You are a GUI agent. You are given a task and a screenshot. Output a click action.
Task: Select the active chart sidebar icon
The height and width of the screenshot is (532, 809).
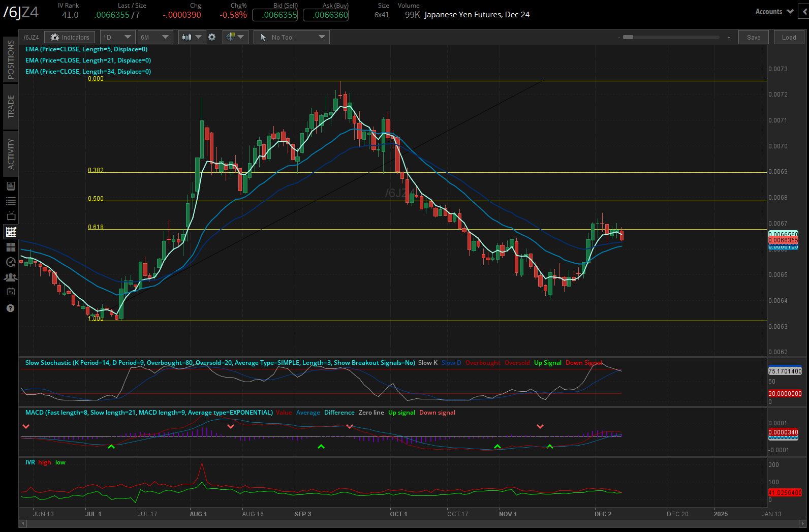click(x=11, y=232)
